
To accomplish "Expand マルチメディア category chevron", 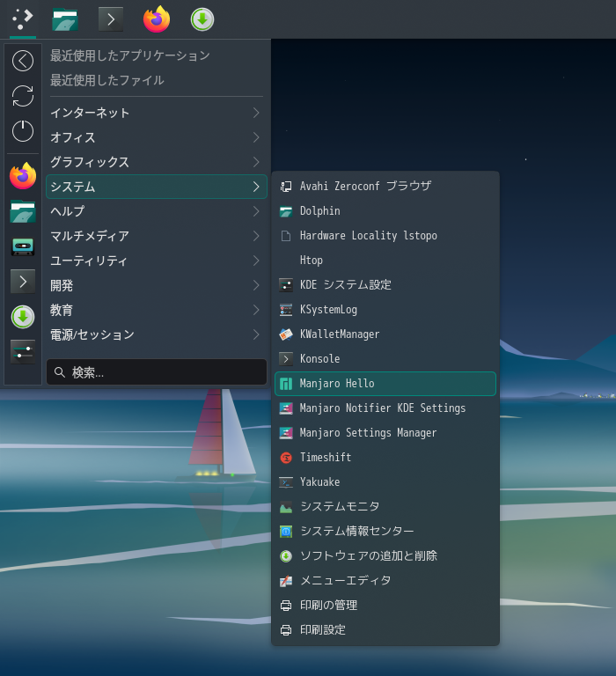I will 256,236.
